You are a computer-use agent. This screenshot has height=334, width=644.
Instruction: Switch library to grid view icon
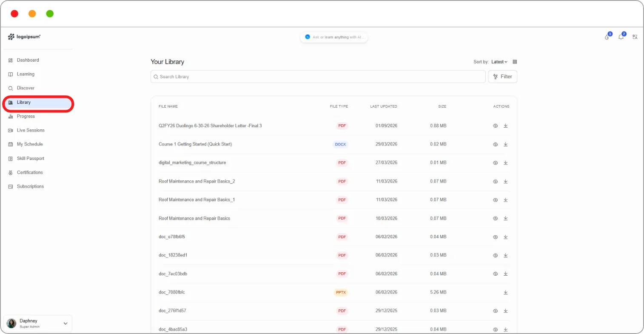[515, 62]
